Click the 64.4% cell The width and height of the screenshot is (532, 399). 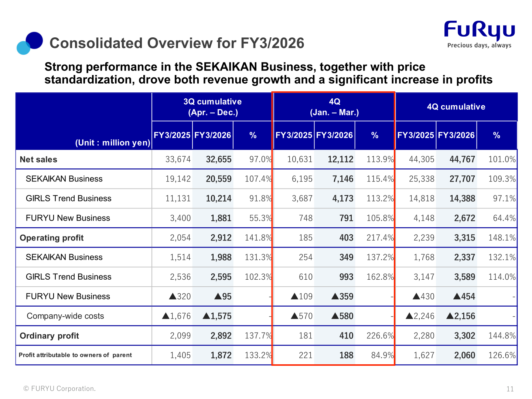tap(504, 218)
